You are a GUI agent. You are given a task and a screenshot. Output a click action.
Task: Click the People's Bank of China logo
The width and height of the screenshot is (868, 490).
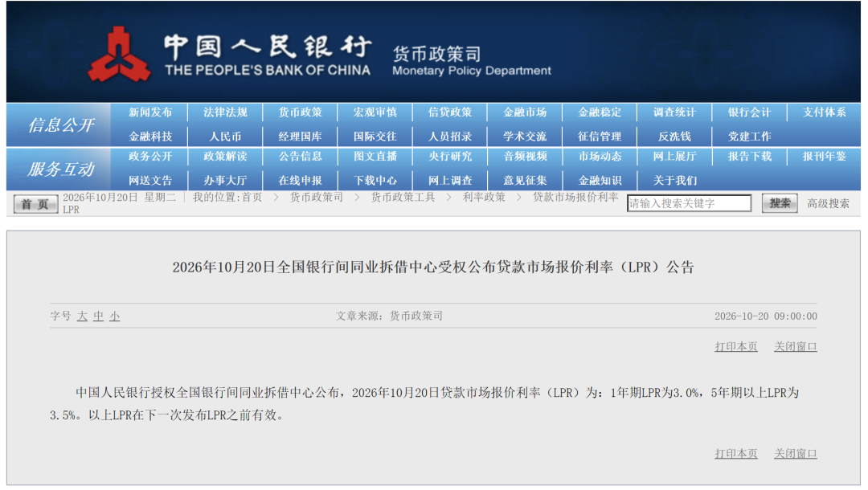119,54
